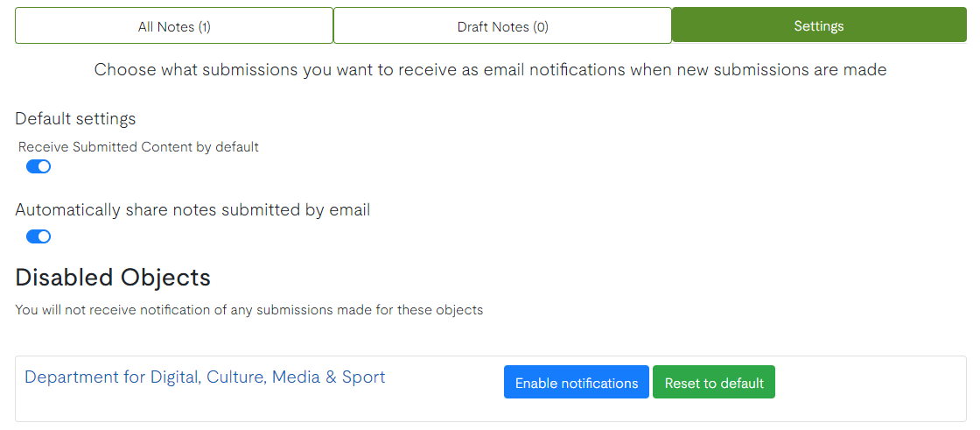Turn off automatic sharing of emailed notes

(x=38, y=236)
